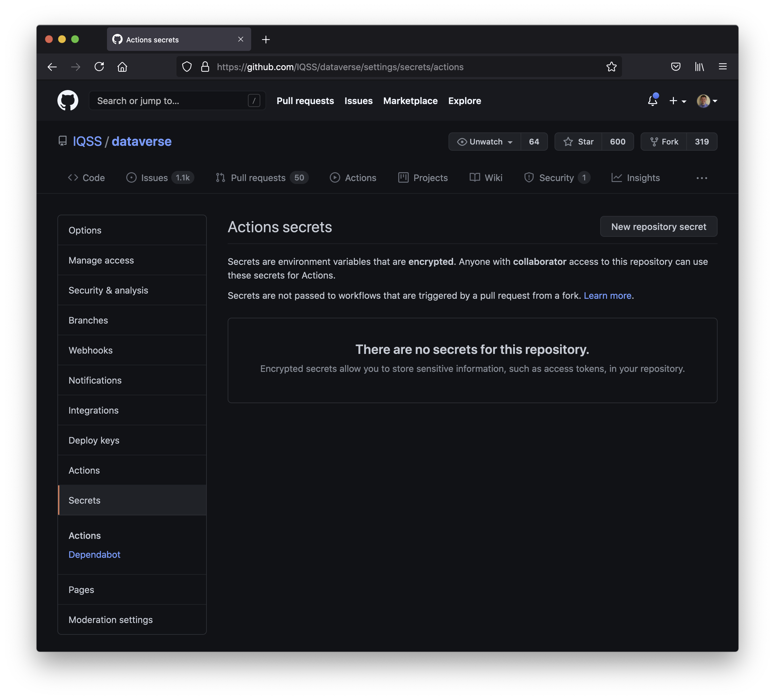This screenshot has width=775, height=700.
Task: Bookmark page with star icon
Action: (611, 67)
